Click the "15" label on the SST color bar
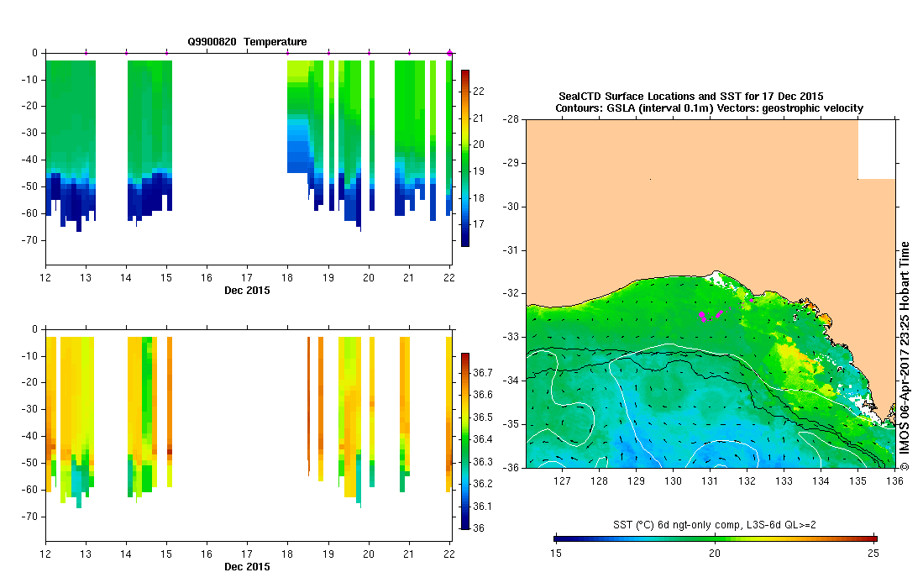This screenshot has height=588, width=923. (x=556, y=554)
